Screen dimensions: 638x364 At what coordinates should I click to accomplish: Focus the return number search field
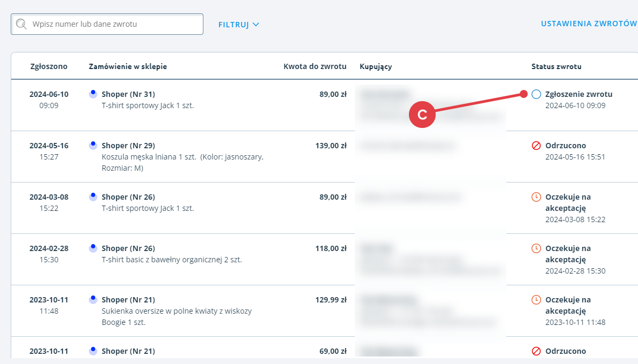107,24
